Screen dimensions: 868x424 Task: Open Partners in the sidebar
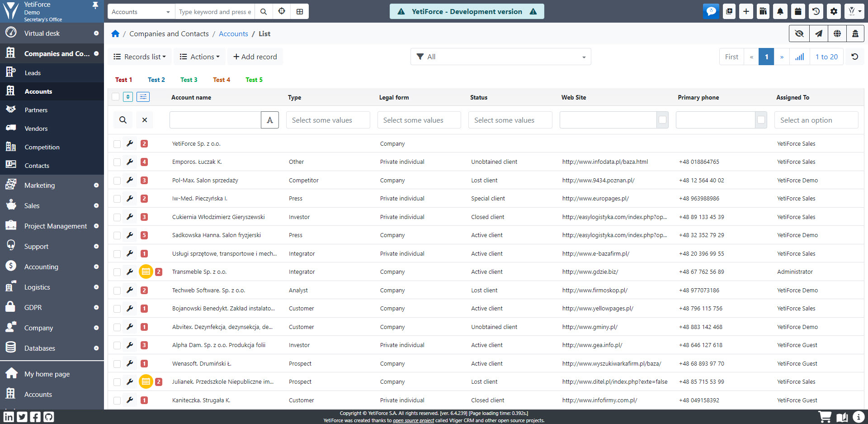pyautogui.click(x=52, y=110)
